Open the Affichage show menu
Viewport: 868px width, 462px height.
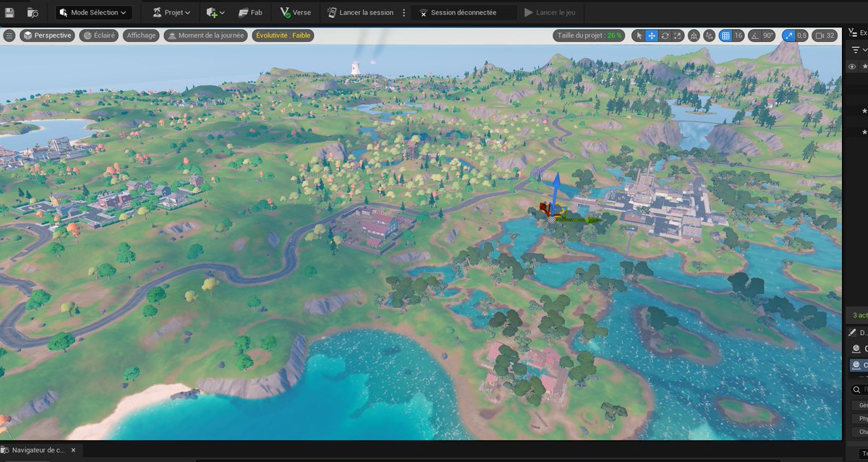coord(141,35)
